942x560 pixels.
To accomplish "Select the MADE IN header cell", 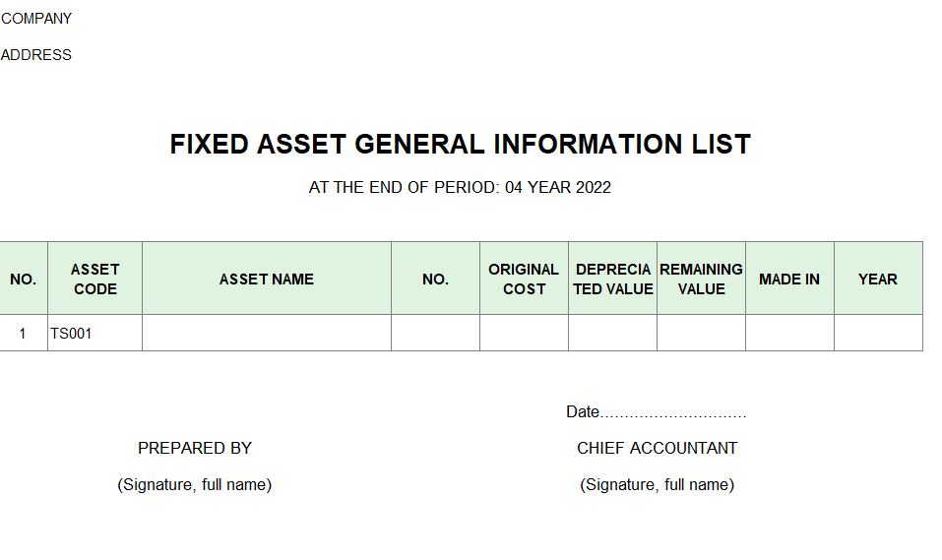I will click(x=789, y=279).
